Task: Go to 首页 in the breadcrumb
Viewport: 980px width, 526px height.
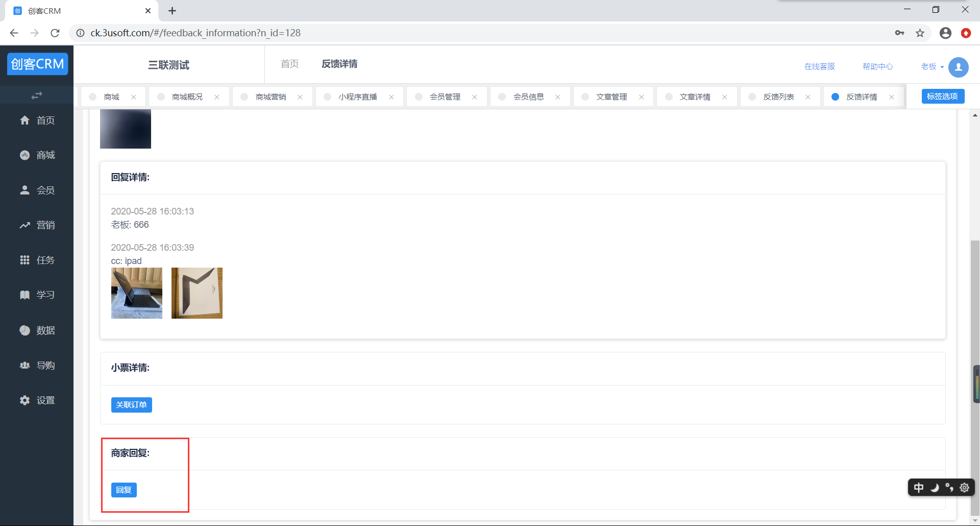Action: click(x=290, y=64)
